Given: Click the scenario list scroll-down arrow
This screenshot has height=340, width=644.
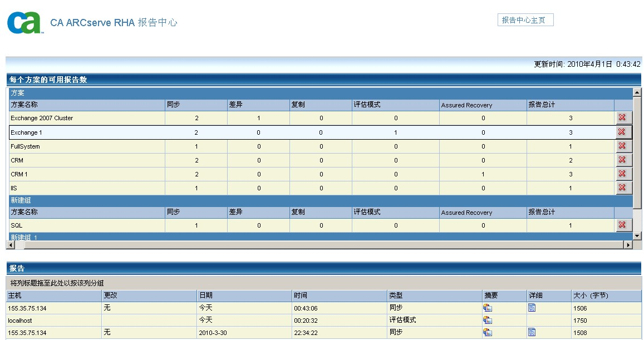Looking at the screenshot, I should 637,236.
